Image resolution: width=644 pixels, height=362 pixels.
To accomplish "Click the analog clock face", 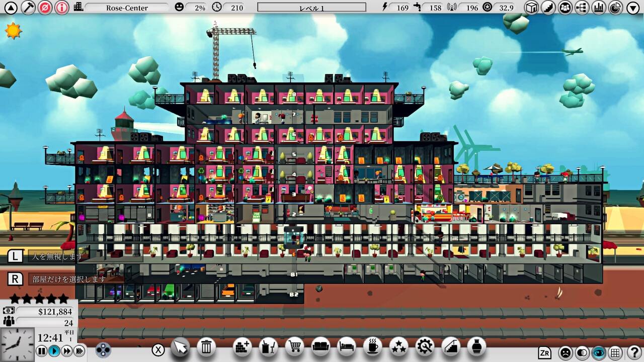I will point(17,344).
